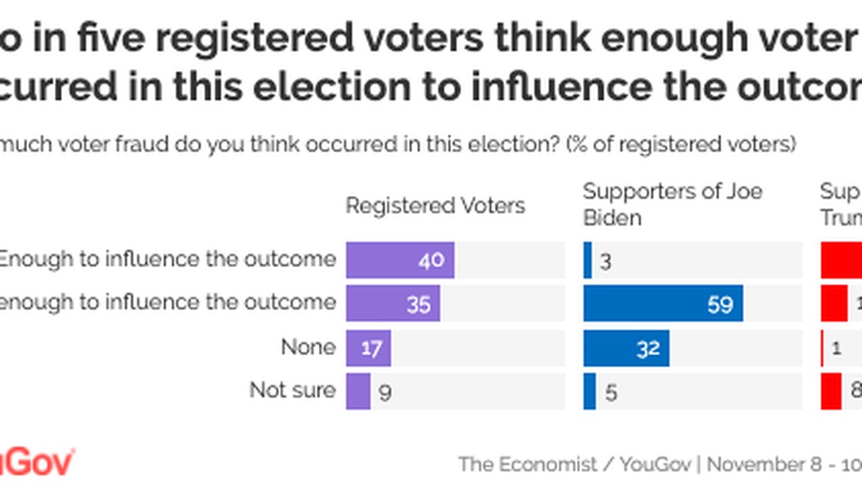Select the blue bar labeled 32

[x=626, y=347]
